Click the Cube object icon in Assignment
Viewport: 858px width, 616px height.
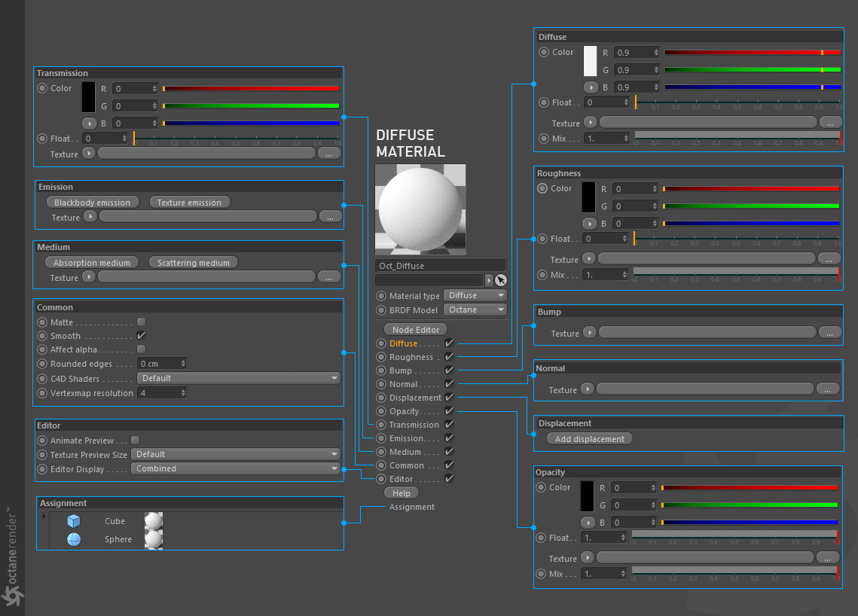point(74,521)
